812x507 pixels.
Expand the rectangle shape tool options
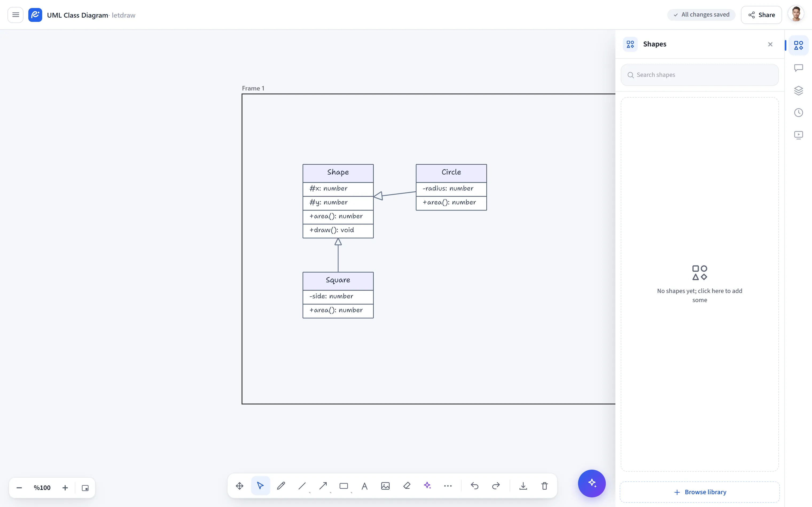click(351, 493)
